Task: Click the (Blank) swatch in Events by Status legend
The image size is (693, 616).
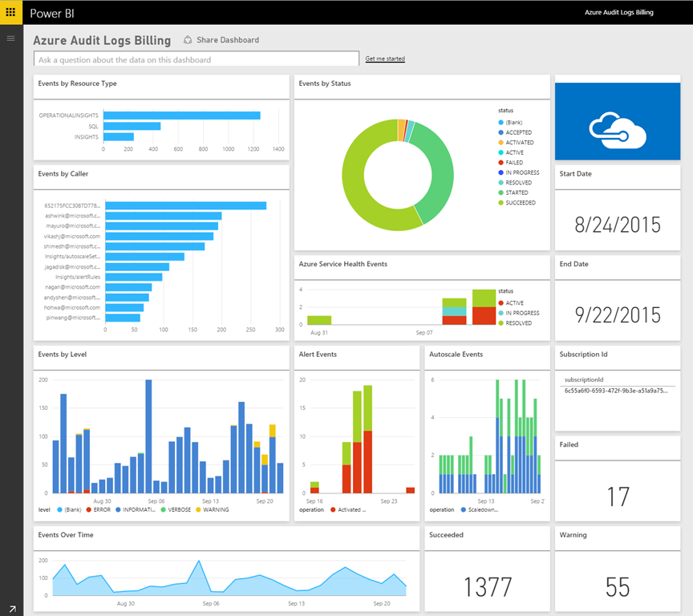Action: click(x=500, y=123)
